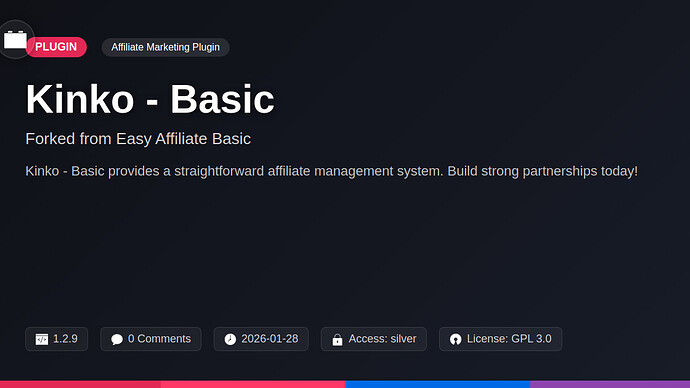Click the Kinko - Basic title
This screenshot has width=690, height=388.
(x=150, y=99)
